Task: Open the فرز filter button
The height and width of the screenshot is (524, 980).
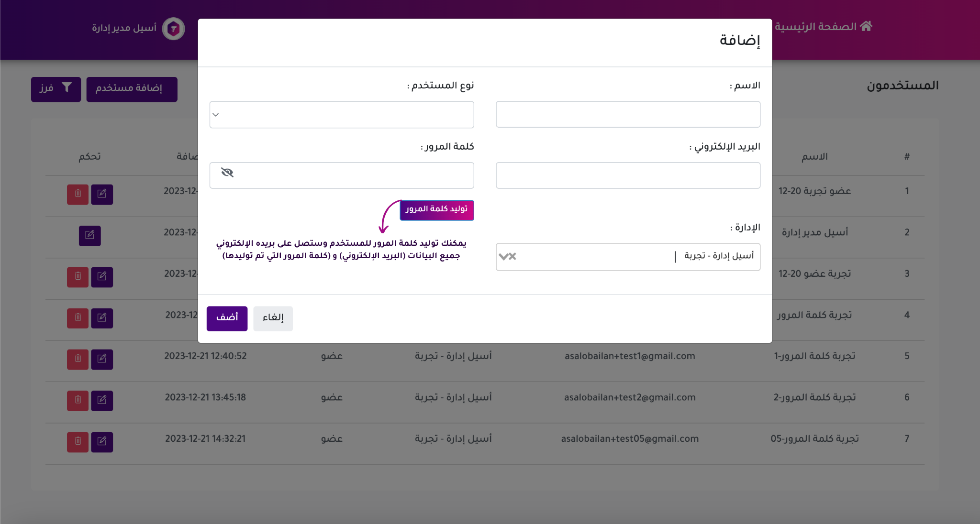Action: [x=56, y=89]
